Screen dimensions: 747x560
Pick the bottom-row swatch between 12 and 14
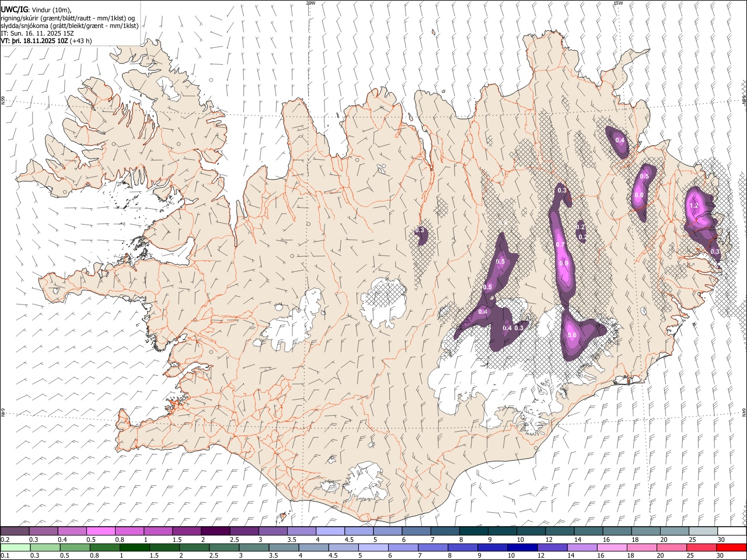551,548
